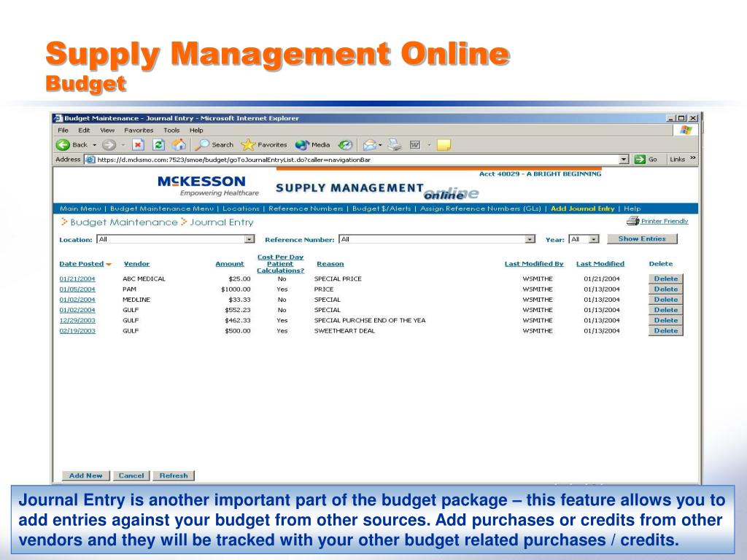Go to the Home page icon
This screenshot has height=560, width=747.
(x=179, y=145)
